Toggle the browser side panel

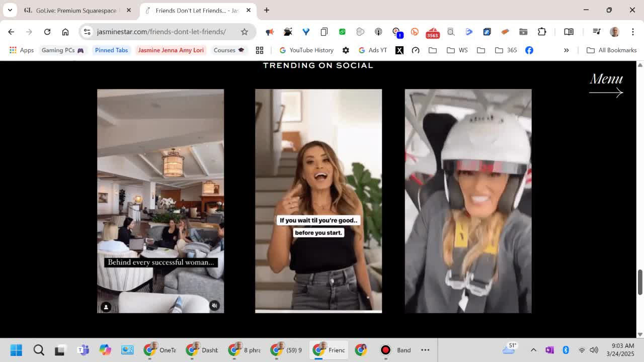pyautogui.click(x=569, y=32)
